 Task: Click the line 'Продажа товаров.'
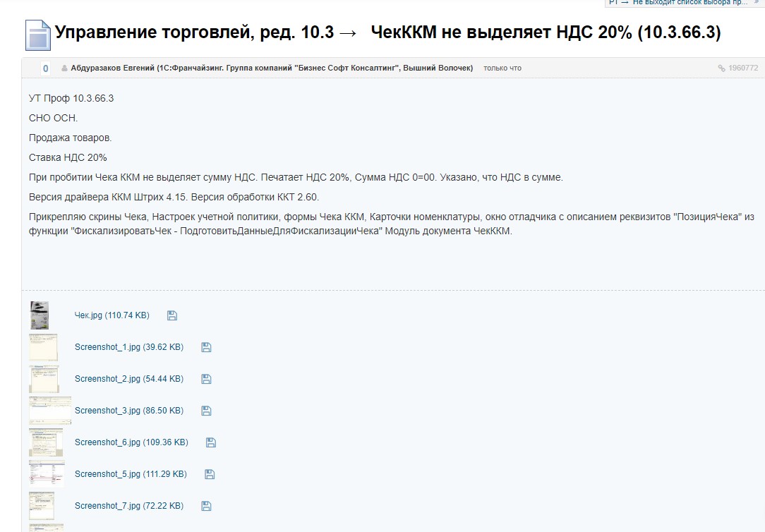click(71, 138)
